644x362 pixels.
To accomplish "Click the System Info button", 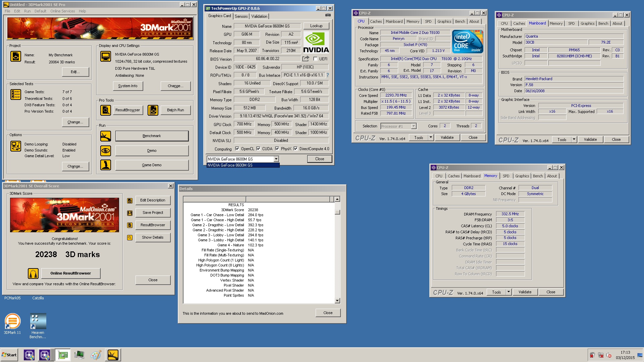I will click(128, 86).
